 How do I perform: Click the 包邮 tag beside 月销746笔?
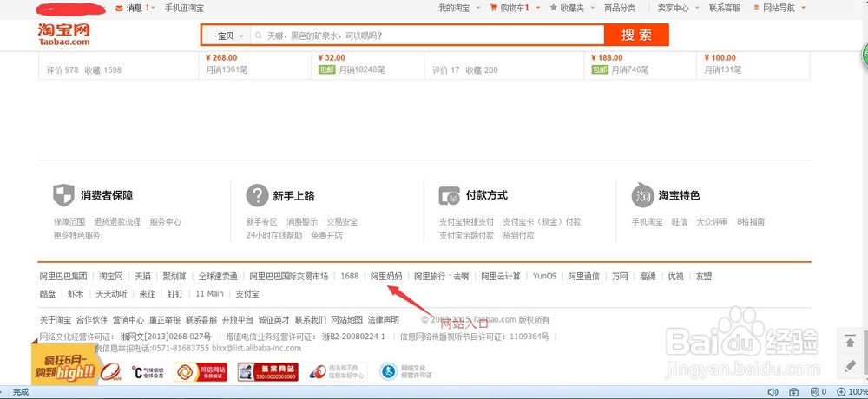600,69
